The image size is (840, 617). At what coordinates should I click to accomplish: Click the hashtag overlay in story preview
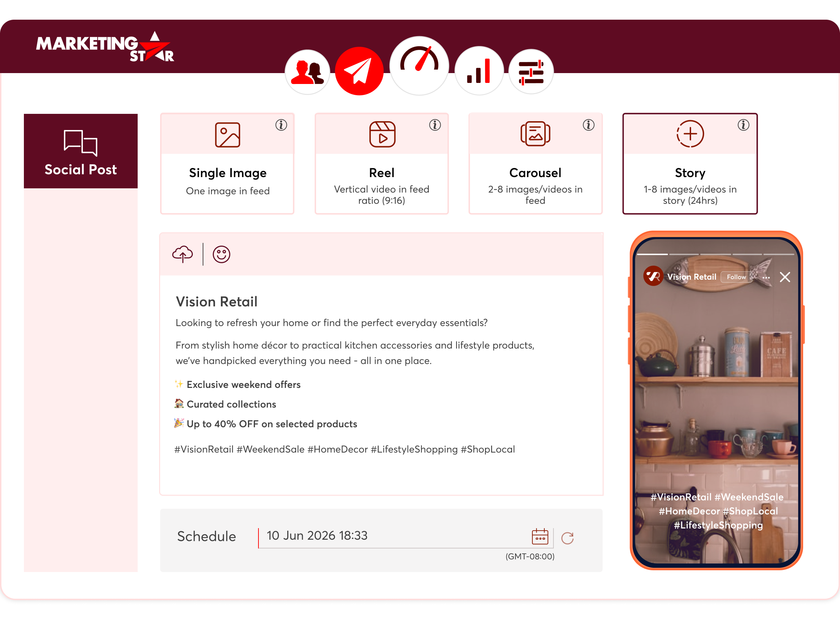coord(717,511)
